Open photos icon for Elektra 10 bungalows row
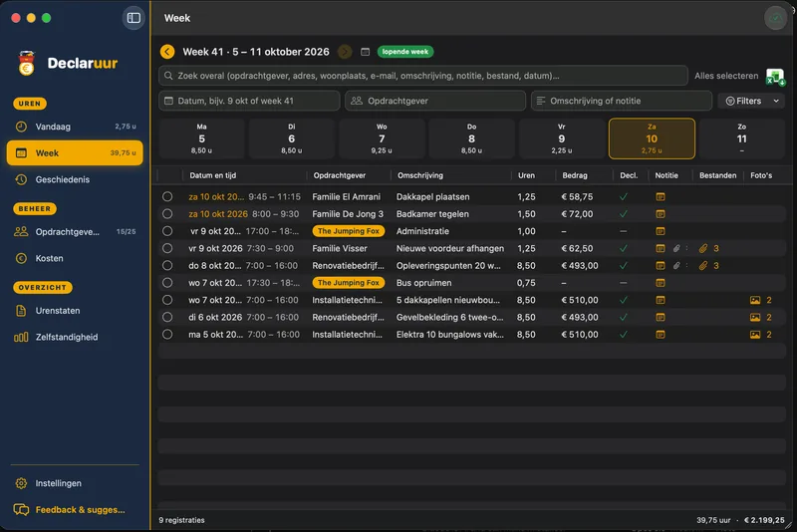Image resolution: width=797 pixels, height=532 pixels. click(x=755, y=335)
